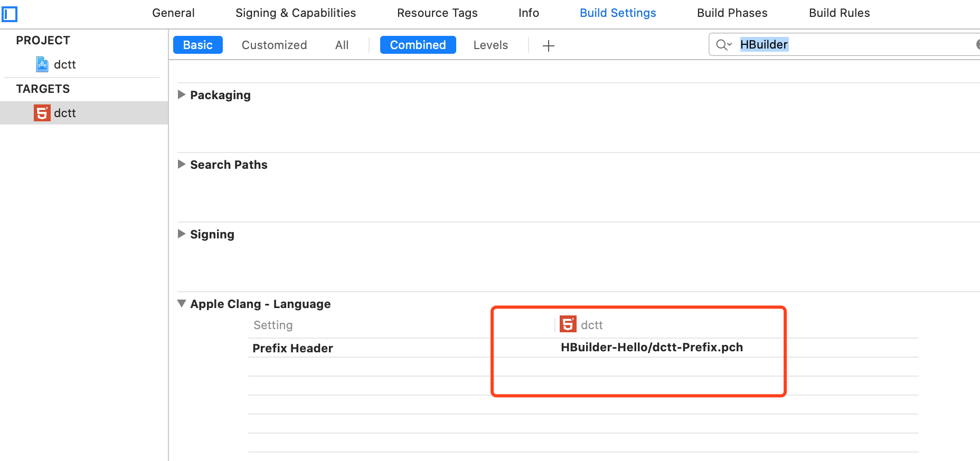Toggle the project navigator sidebar icon
Image resolution: width=980 pixels, height=461 pixels.
[10, 14]
